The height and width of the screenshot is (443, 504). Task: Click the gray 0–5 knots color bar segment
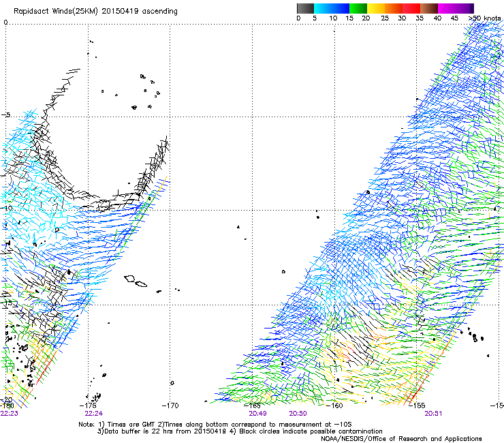click(x=305, y=8)
